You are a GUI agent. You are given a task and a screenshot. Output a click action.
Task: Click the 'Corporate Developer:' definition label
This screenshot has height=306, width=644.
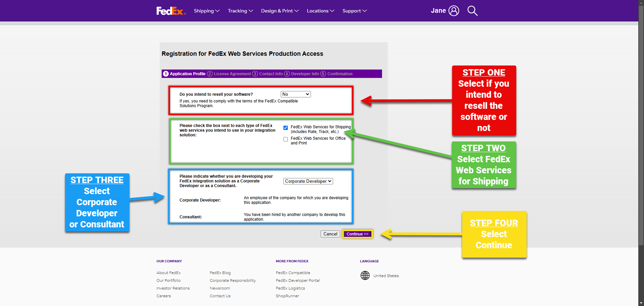[200, 200]
